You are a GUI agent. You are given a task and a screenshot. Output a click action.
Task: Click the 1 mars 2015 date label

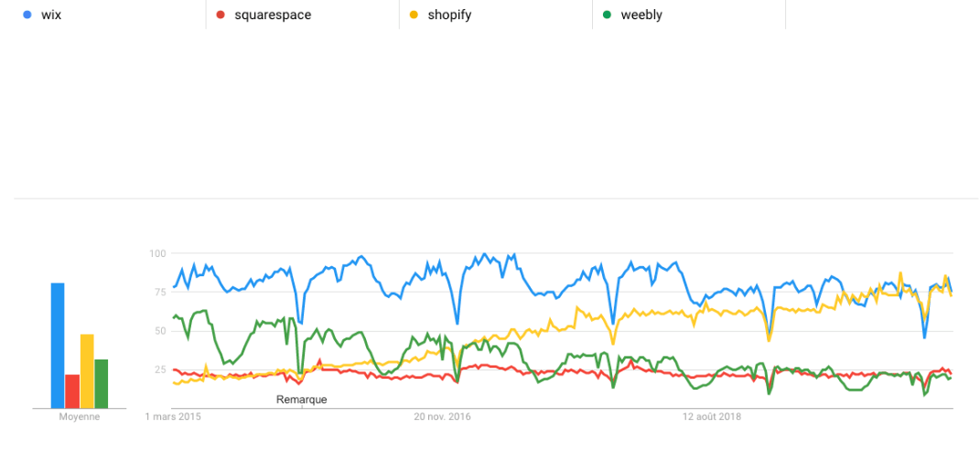[174, 417]
